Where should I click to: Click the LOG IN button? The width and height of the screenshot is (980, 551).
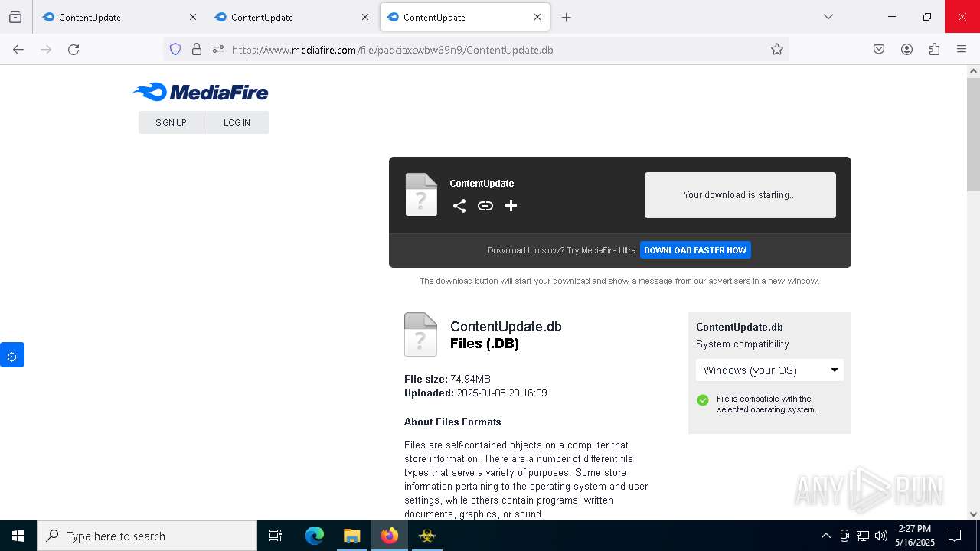(237, 122)
